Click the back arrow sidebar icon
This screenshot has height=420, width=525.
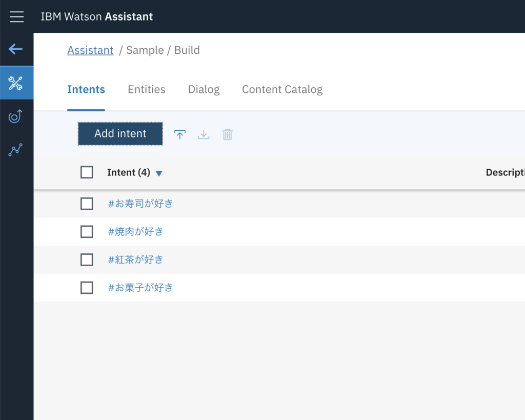point(15,49)
